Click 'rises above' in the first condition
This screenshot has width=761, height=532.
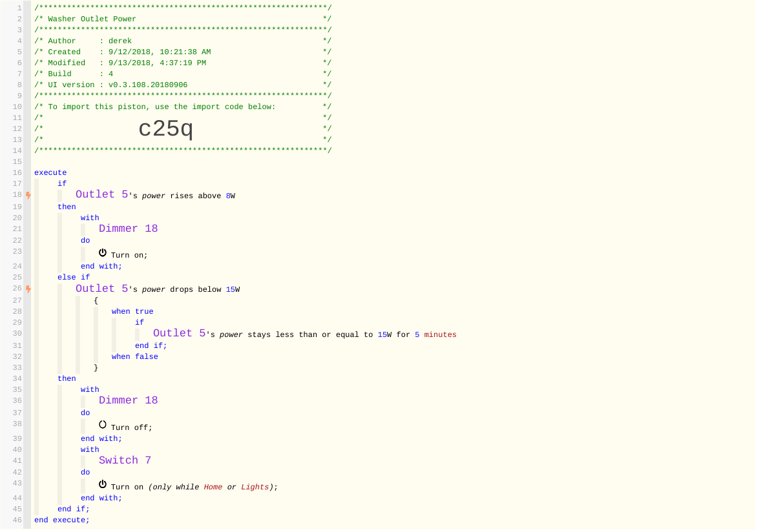196,196
